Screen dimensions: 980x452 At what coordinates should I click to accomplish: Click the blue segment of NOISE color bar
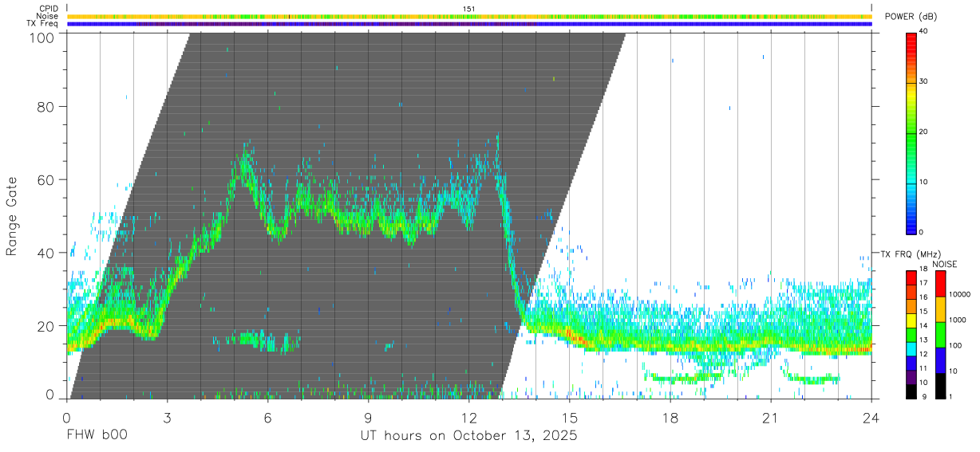point(940,360)
